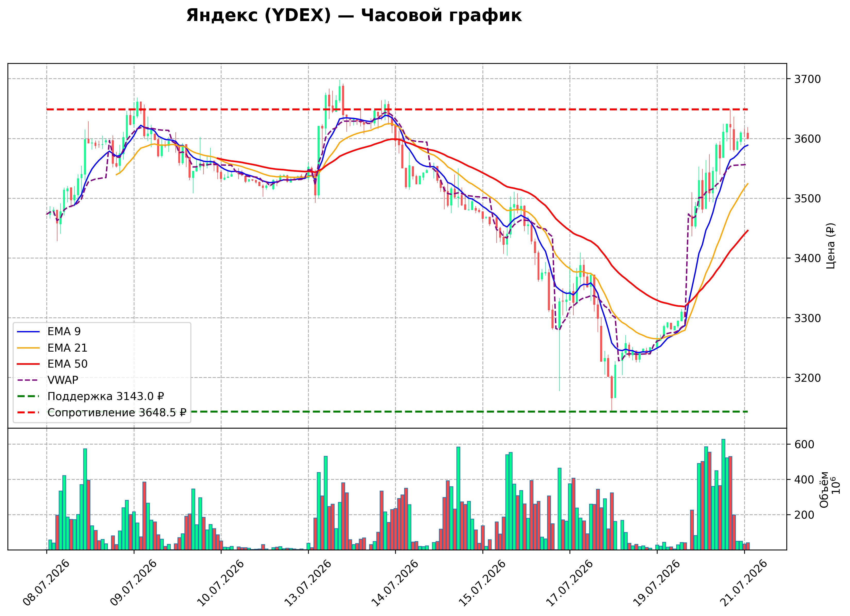Click the 14.07.2026 date label
The image size is (850, 616).
point(395,583)
